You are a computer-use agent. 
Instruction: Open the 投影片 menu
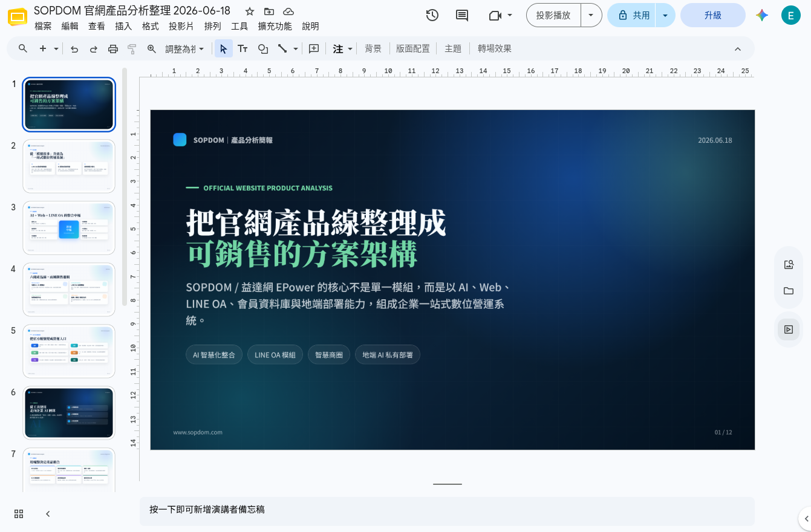coord(181,26)
